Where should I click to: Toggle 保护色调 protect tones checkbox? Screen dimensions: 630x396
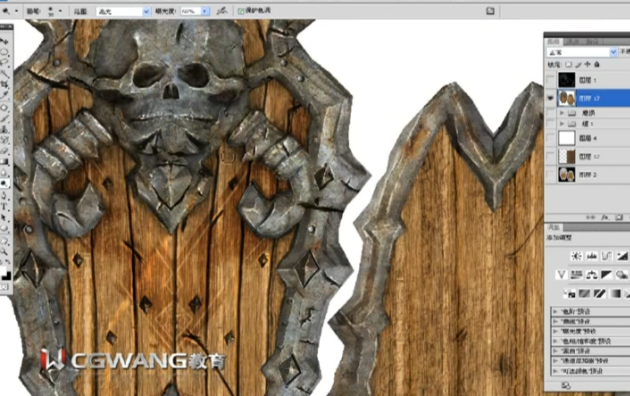[241, 11]
